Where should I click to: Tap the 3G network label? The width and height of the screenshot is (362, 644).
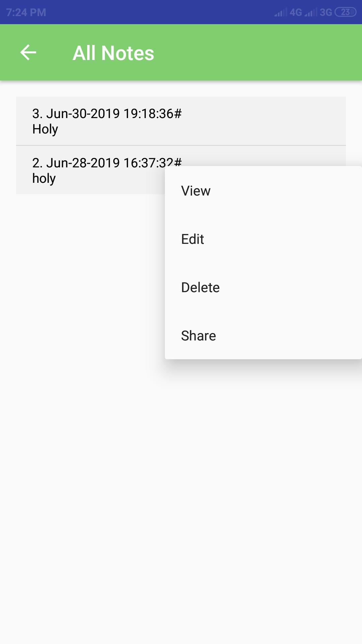tap(326, 12)
